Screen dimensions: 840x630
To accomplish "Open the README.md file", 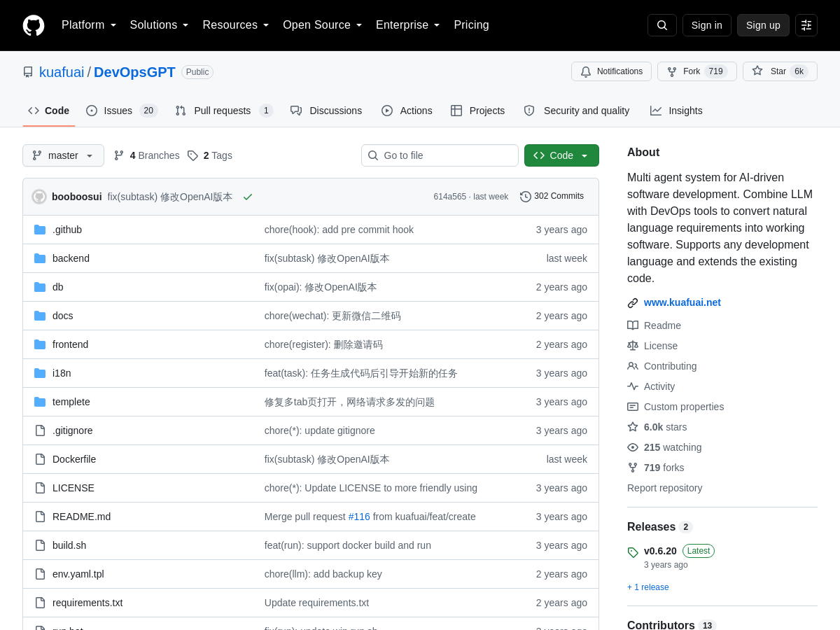I will coord(81,517).
